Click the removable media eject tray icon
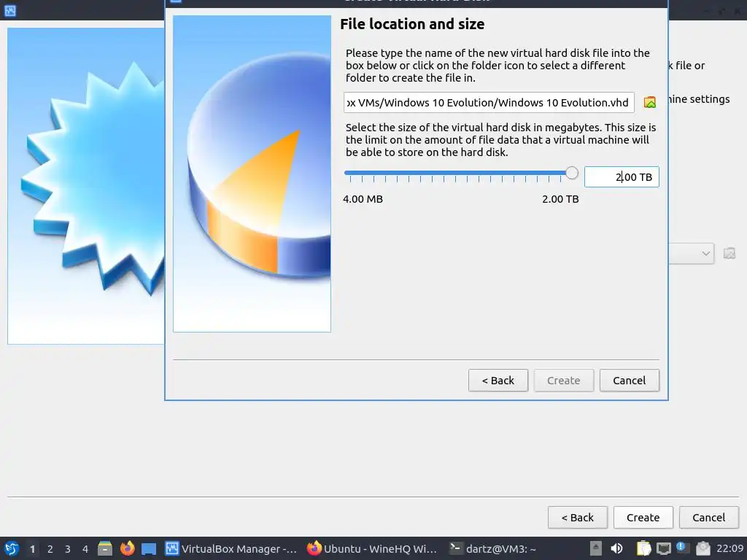This screenshot has width=747, height=560. (x=595, y=548)
